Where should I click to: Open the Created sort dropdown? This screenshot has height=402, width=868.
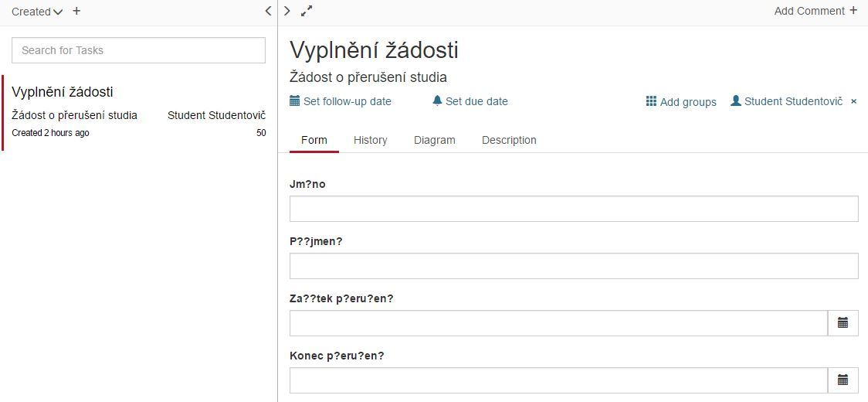tap(37, 12)
